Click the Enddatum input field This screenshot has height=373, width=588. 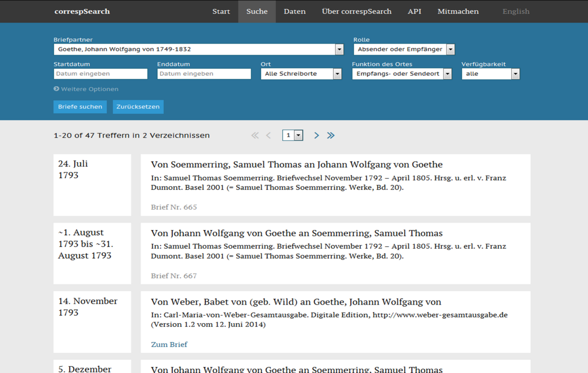pyautogui.click(x=204, y=74)
